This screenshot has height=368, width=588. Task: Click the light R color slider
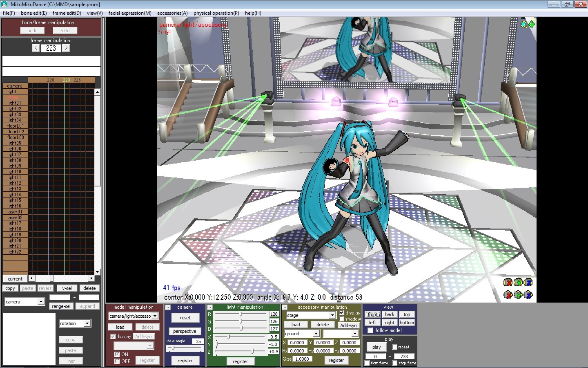pos(241,314)
